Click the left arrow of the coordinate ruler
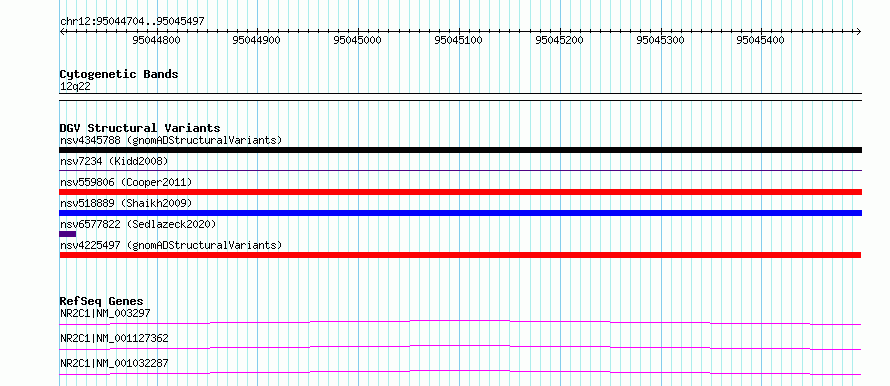The height and width of the screenshot is (386, 890). 62,31
